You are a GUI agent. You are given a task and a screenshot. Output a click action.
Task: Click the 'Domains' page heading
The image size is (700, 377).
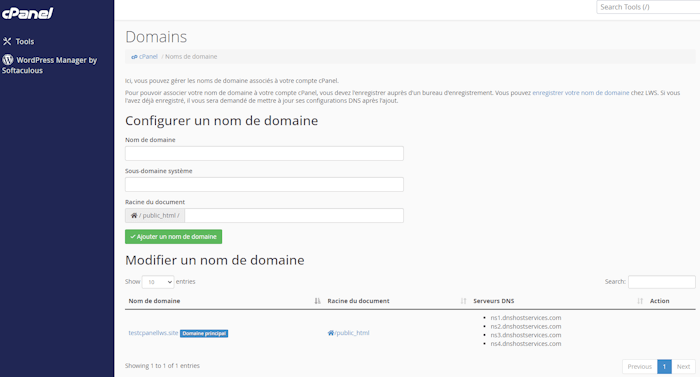point(156,37)
